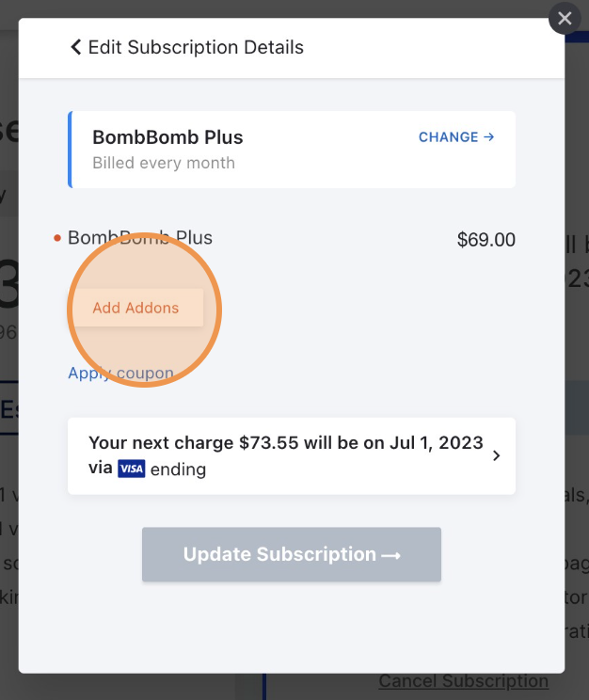
Task: Click the Update Subscription button
Action: 292,554
